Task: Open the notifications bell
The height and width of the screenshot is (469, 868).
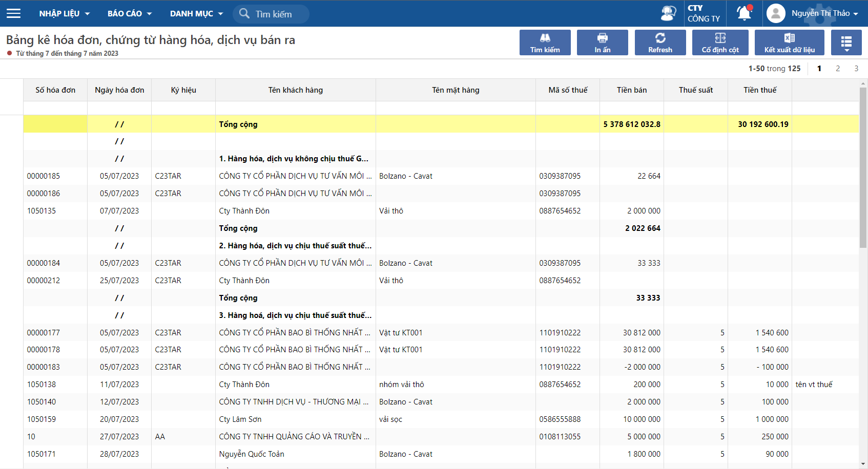Action: pyautogui.click(x=744, y=13)
